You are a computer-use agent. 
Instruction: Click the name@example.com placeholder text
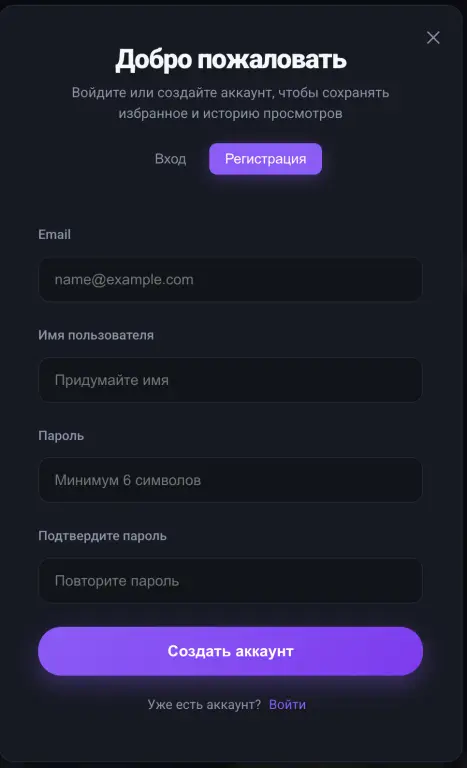(x=124, y=280)
